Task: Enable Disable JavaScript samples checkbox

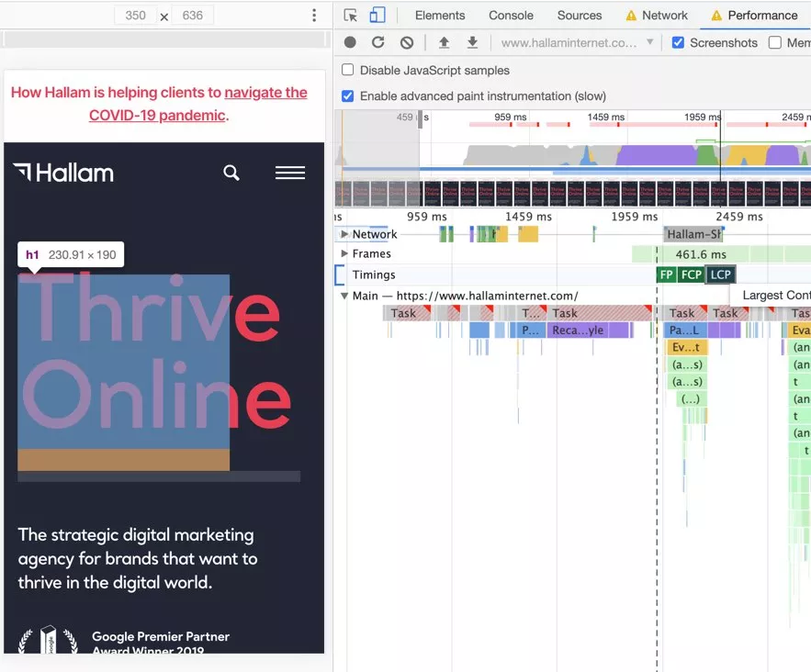Action: (x=347, y=70)
